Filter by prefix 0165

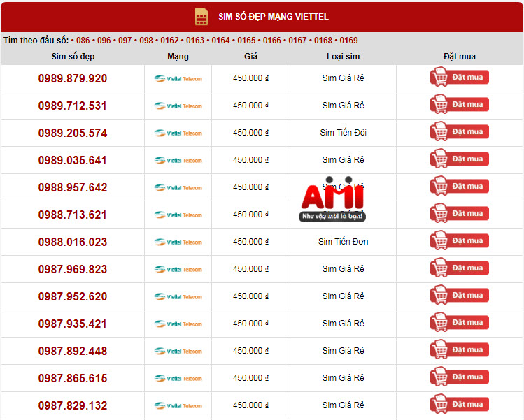246,41
